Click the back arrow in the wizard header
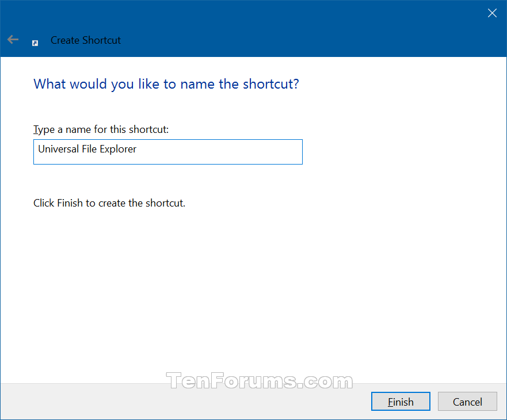 (x=13, y=40)
